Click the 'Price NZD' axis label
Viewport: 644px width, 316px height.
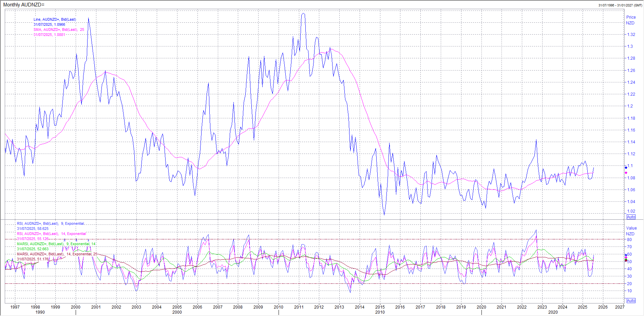pyautogui.click(x=631, y=20)
